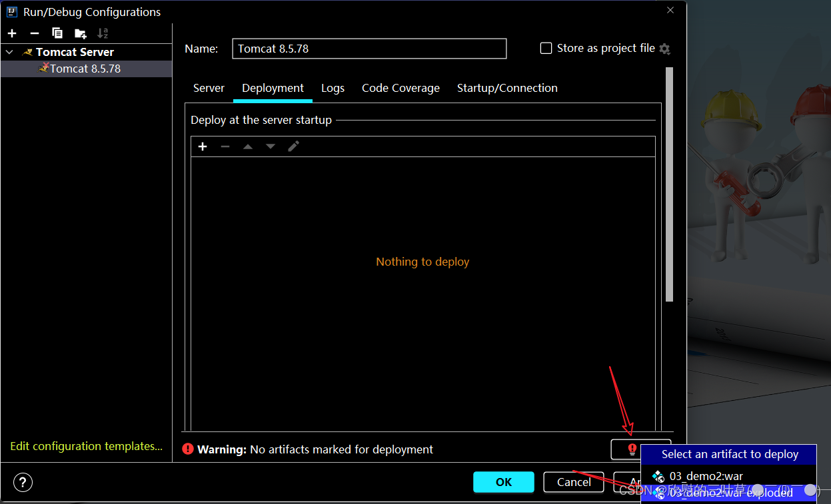Click the red warning icon
Image resolution: width=831 pixels, height=504 pixels.
[189, 449]
